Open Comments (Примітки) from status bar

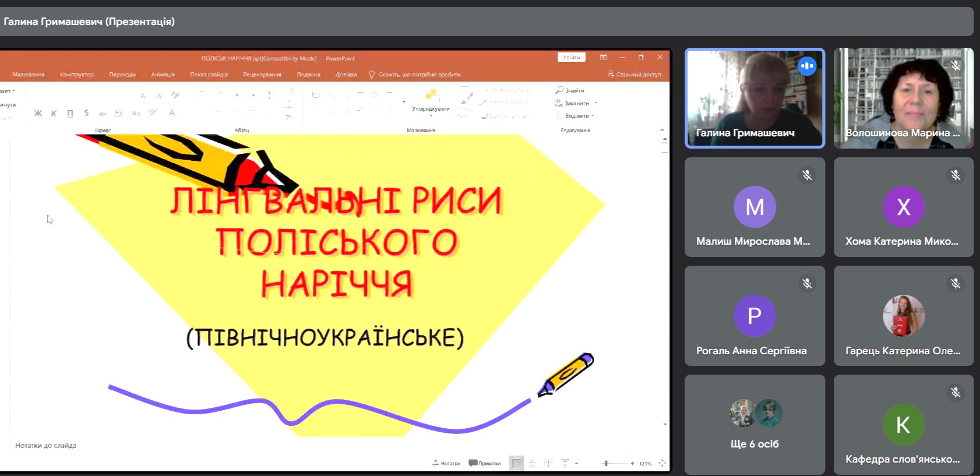[485, 463]
